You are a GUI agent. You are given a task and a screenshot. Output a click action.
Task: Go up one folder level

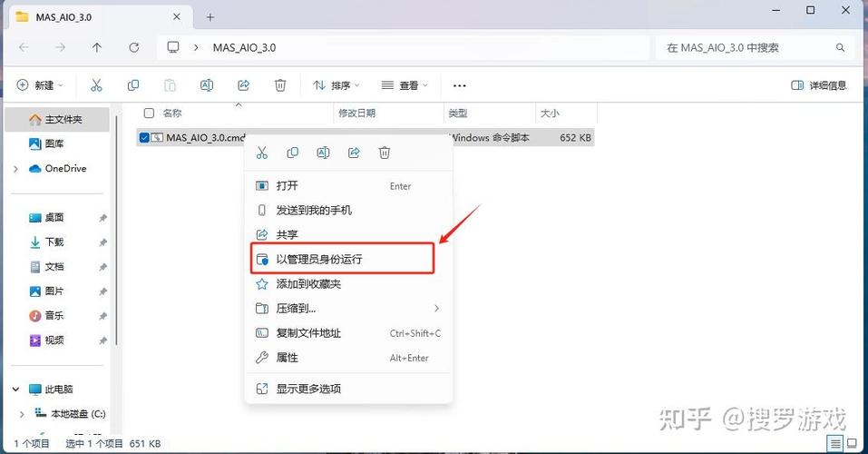[97, 48]
